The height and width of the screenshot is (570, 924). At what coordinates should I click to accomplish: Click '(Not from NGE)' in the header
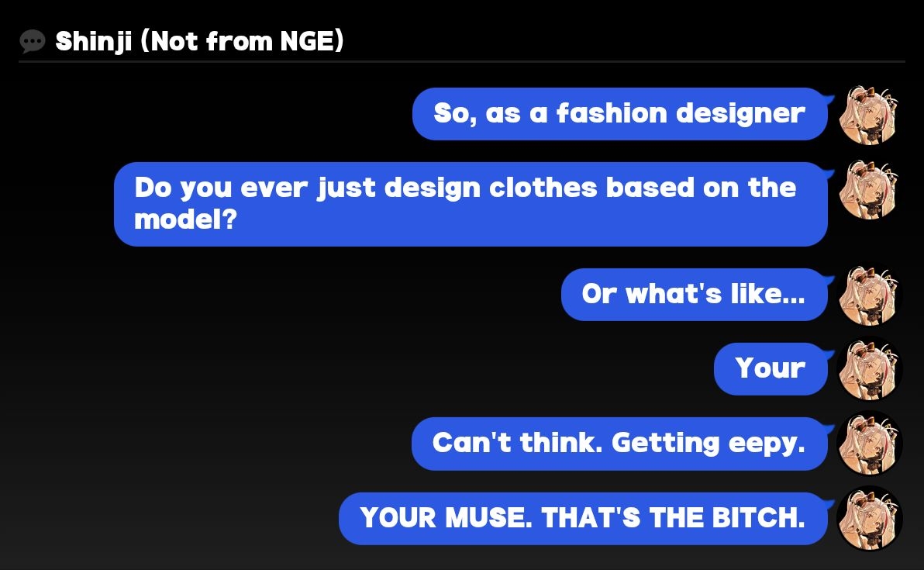click(243, 41)
